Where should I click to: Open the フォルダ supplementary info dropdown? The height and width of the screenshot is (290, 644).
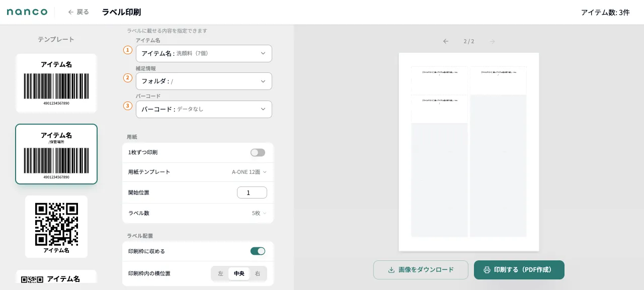(204, 81)
